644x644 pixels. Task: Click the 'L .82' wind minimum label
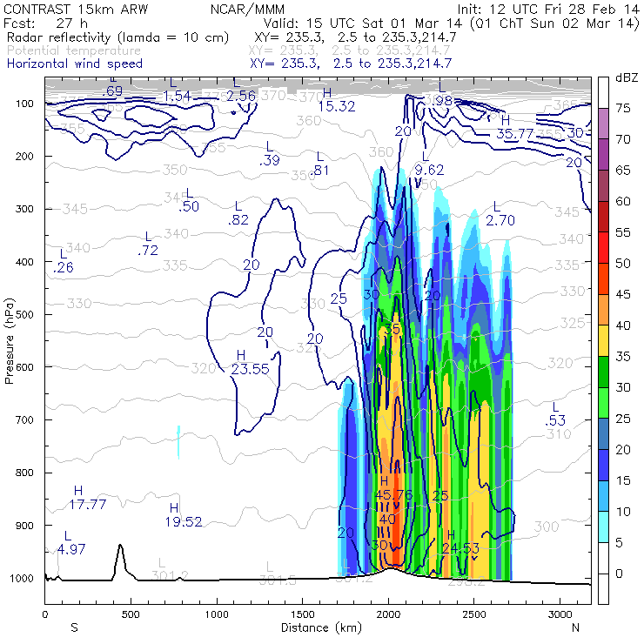pos(238,212)
